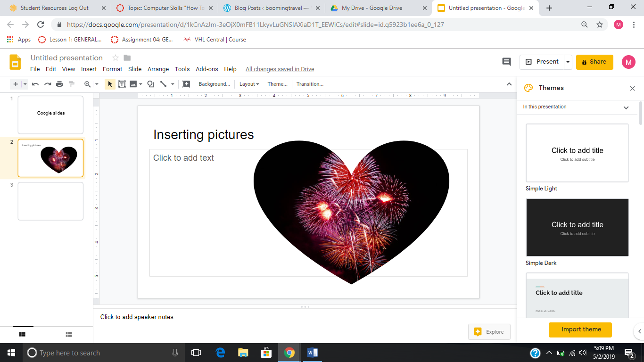
Task: Apply the Simple Dark theme
Action: pos(577,228)
